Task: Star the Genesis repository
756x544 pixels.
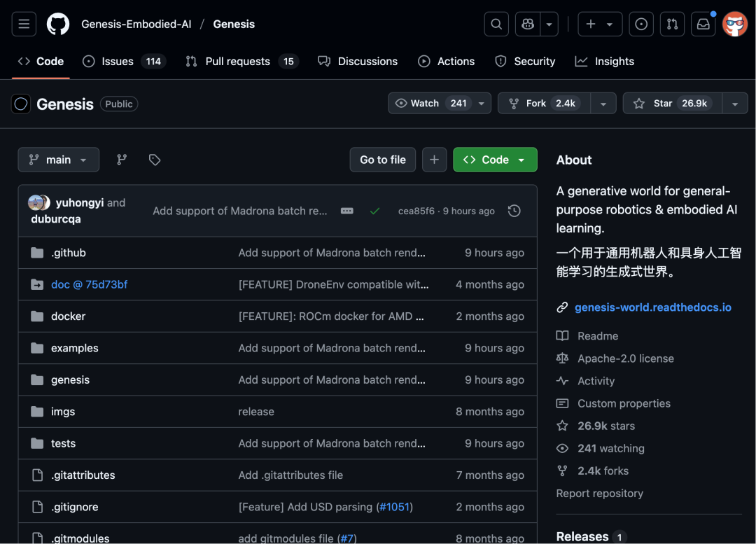Action: pos(673,103)
